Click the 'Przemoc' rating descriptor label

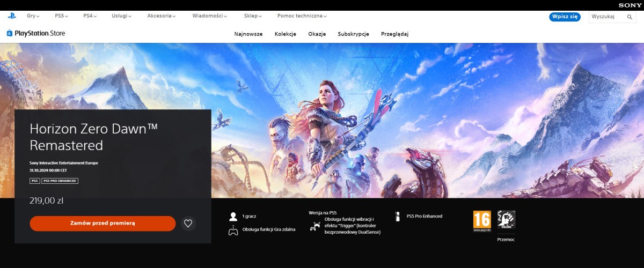pyautogui.click(x=506, y=240)
